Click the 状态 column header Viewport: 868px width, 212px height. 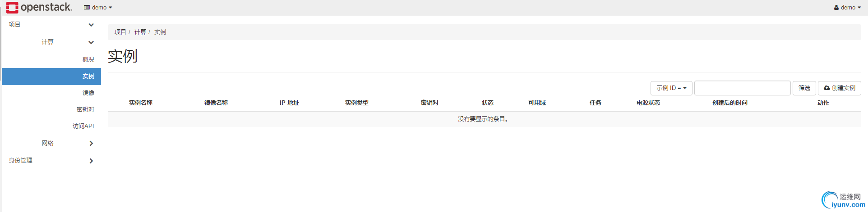[x=488, y=103]
